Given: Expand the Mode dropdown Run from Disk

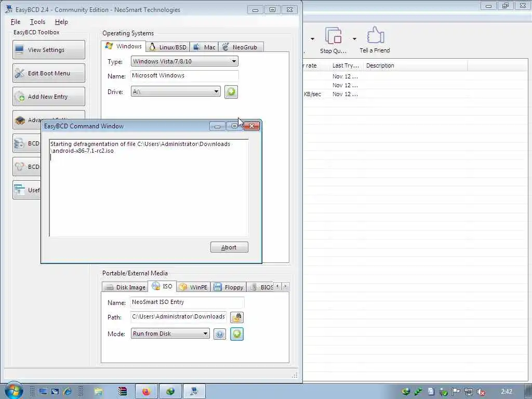Looking at the screenshot, I should coord(170,334).
